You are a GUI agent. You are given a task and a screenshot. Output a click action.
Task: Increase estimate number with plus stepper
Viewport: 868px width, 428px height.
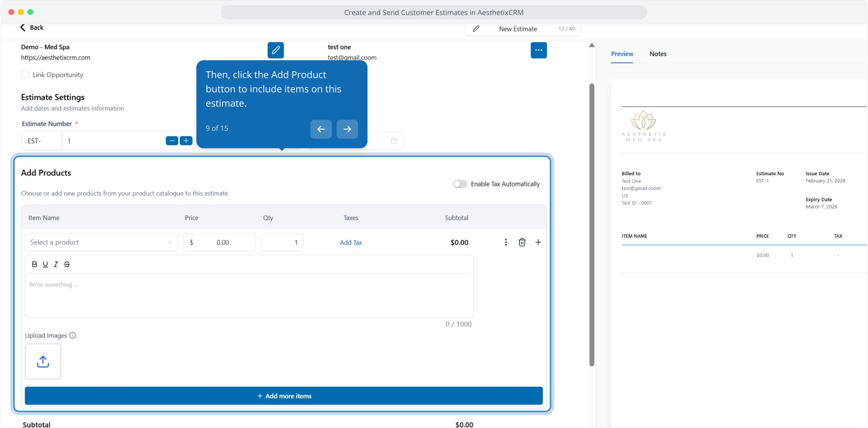pyautogui.click(x=186, y=141)
